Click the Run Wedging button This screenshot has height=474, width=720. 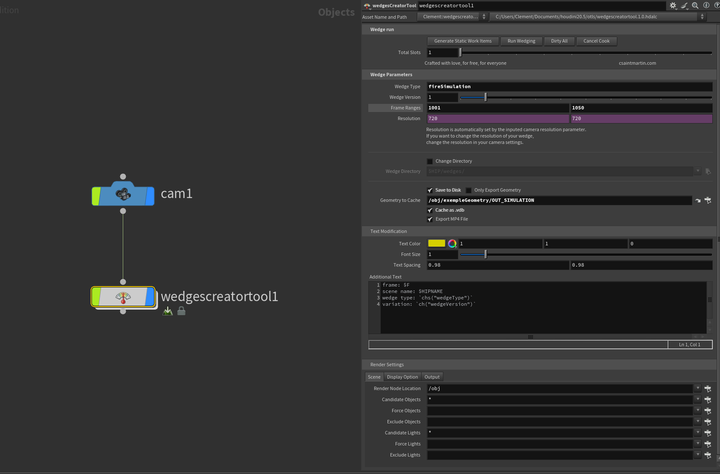[520, 41]
